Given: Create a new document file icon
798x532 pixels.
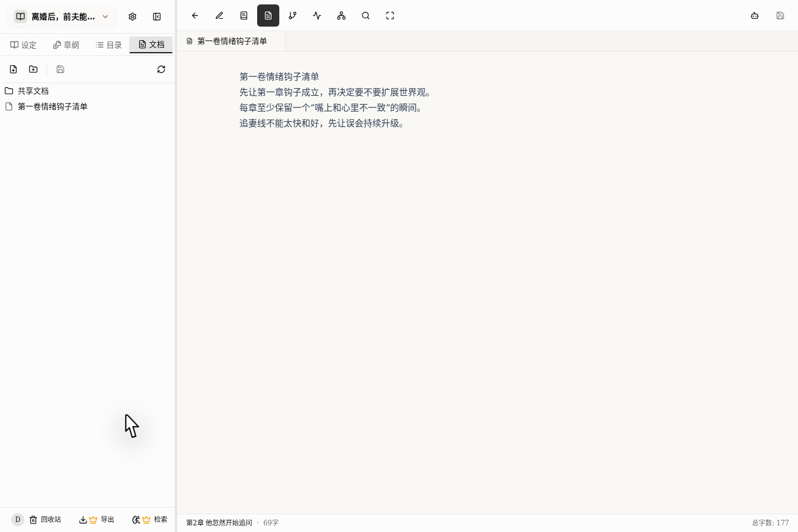Looking at the screenshot, I should [x=13, y=69].
